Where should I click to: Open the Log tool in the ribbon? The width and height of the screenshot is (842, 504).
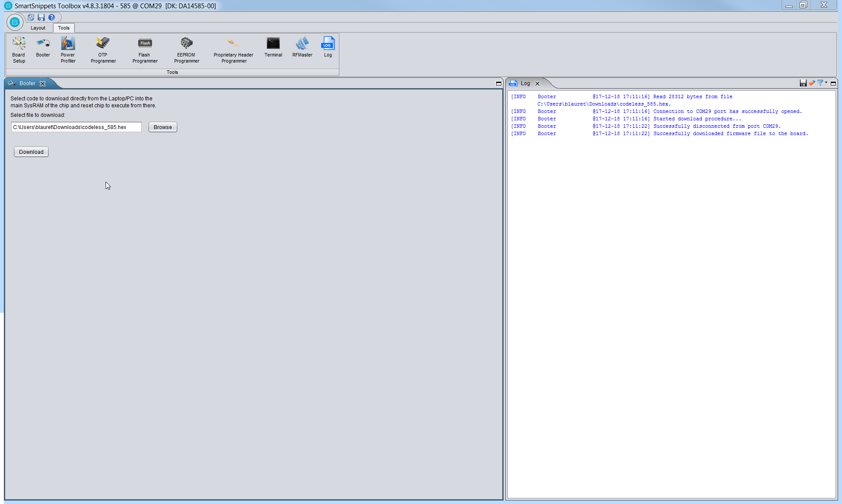pos(328,47)
